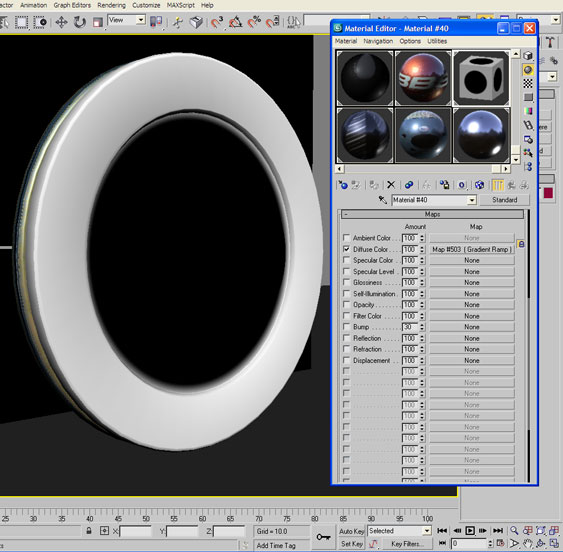
Task: Uncheck the Diffuse Color map checkbox
Action: point(346,249)
